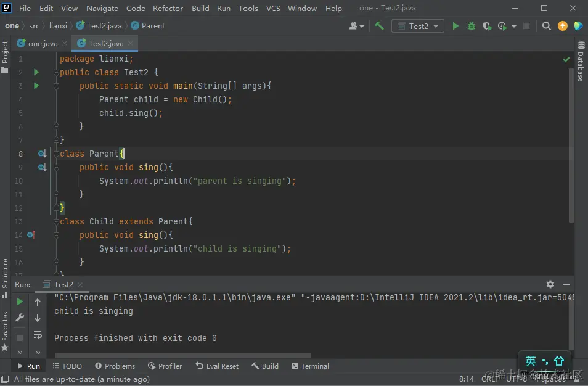Run the Test2 configuration with green play button
The width and height of the screenshot is (588, 386).
pos(455,26)
